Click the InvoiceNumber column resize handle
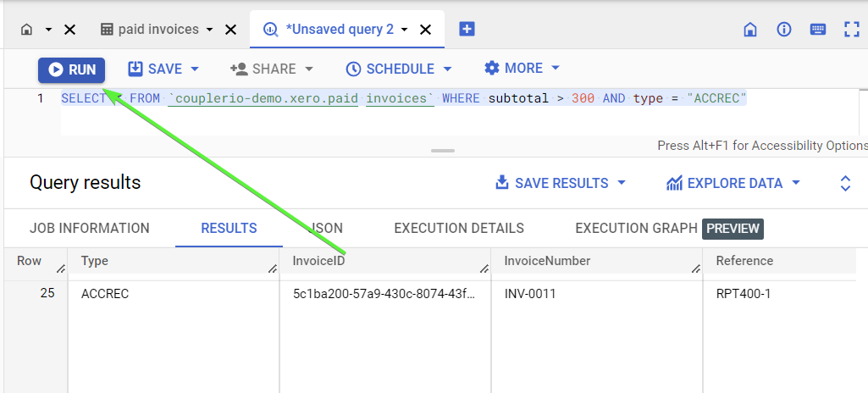Image resolution: width=868 pixels, height=393 pixels. (696, 269)
